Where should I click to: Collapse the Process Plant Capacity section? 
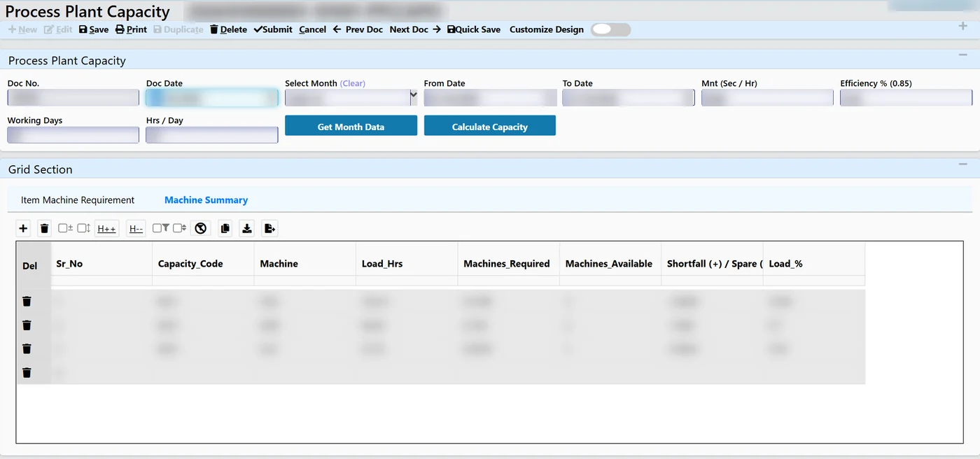click(962, 55)
